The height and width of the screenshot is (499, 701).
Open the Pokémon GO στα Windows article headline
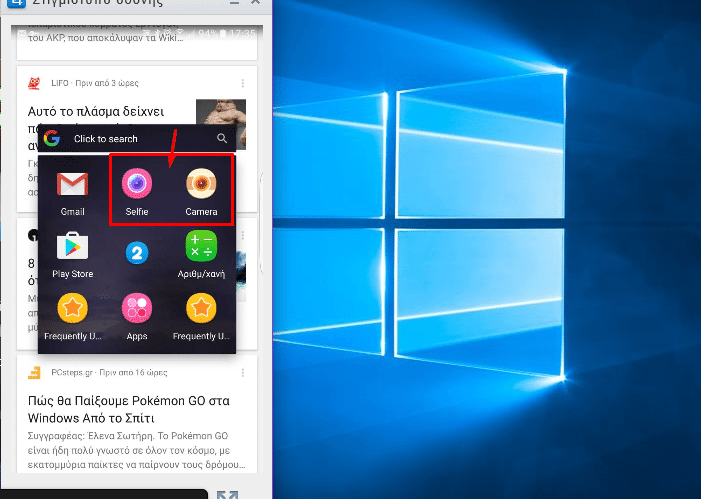pos(129,409)
